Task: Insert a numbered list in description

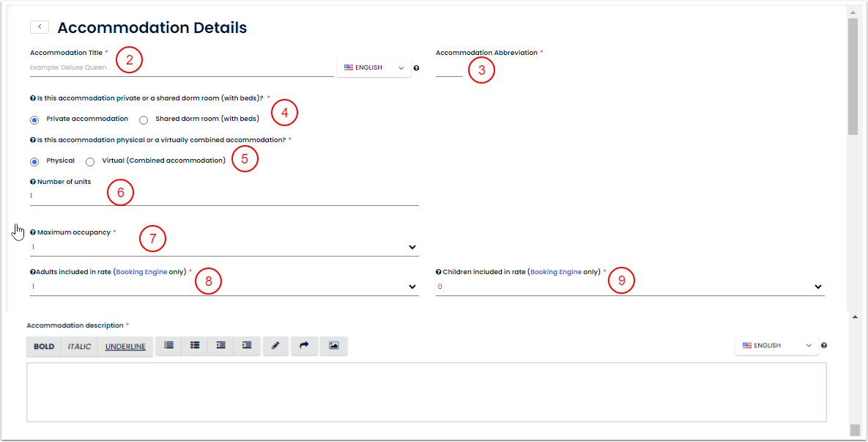Action: click(195, 345)
